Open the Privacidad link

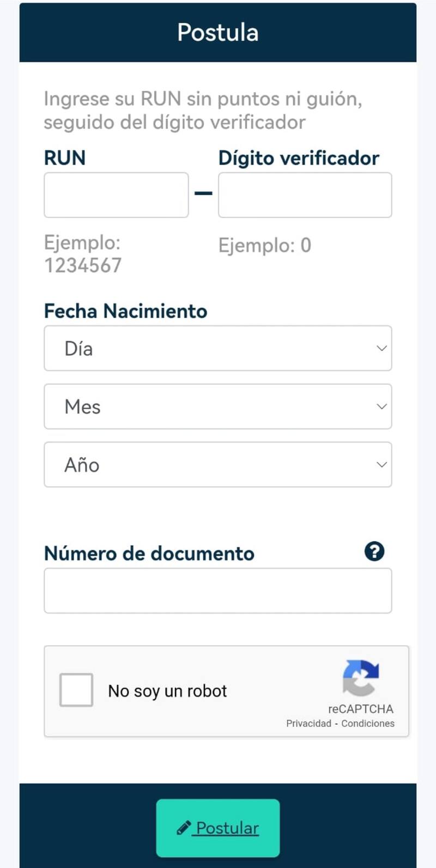click(308, 724)
